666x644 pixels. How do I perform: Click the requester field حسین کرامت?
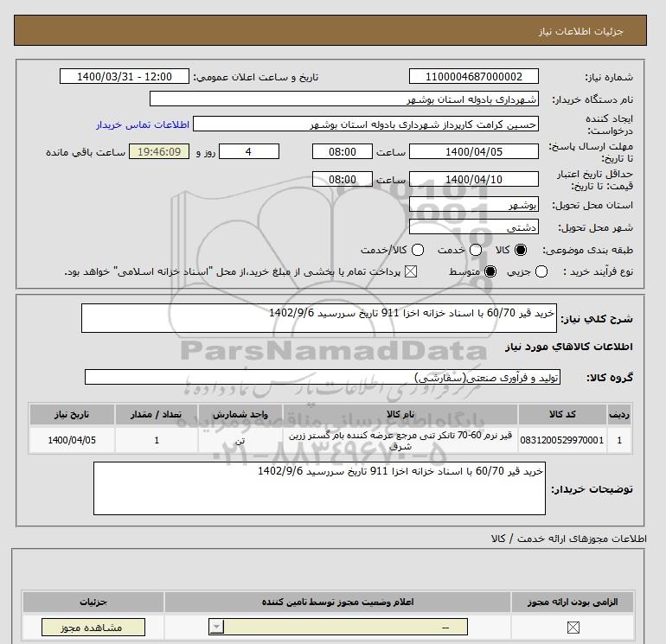pos(366,124)
